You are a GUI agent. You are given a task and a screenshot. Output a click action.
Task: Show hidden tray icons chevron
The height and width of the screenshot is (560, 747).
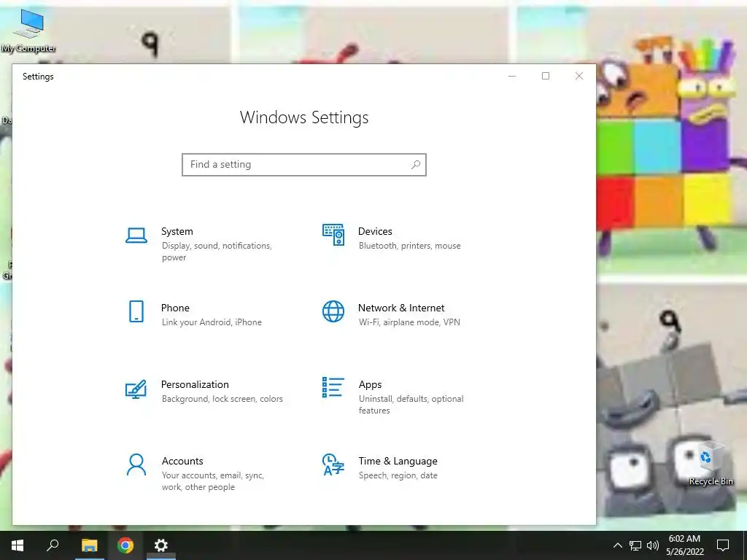coord(617,545)
